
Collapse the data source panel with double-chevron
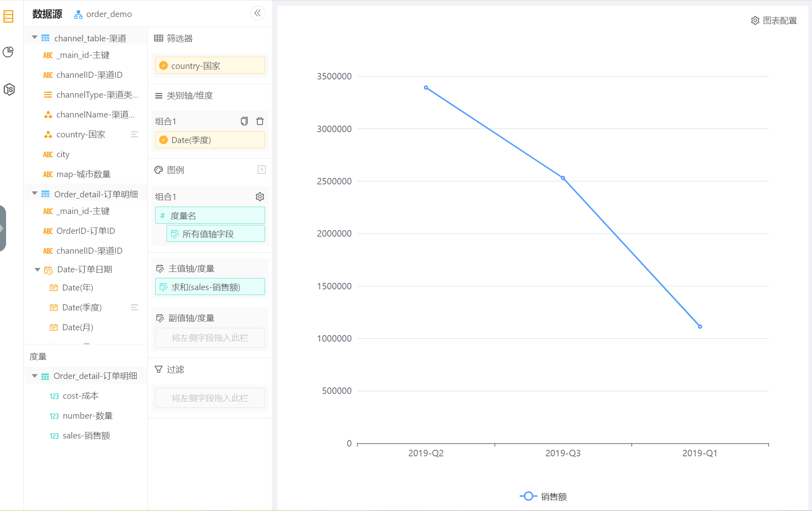[257, 13]
